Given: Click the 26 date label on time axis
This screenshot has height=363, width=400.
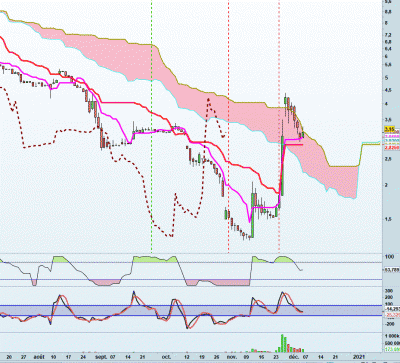Looking at the screenshot, I should [216, 357].
